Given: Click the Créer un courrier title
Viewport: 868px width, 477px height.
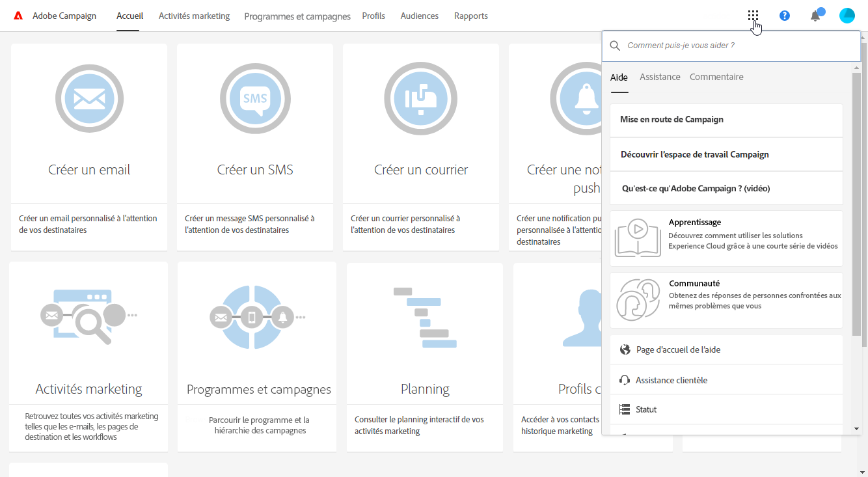Looking at the screenshot, I should (x=421, y=170).
